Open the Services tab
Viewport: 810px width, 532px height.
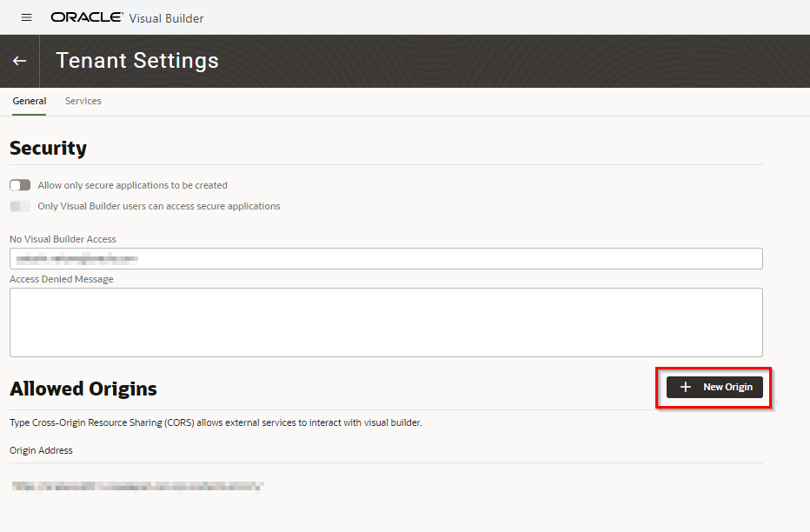point(83,101)
